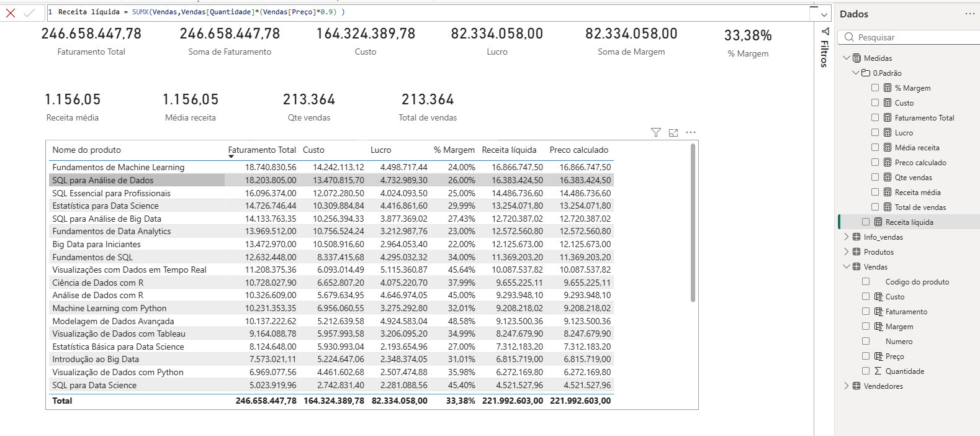The width and height of the screenshot is (980, 436).
Task: Sort by the Faturamento Total column header
Action: pos(262,150)
